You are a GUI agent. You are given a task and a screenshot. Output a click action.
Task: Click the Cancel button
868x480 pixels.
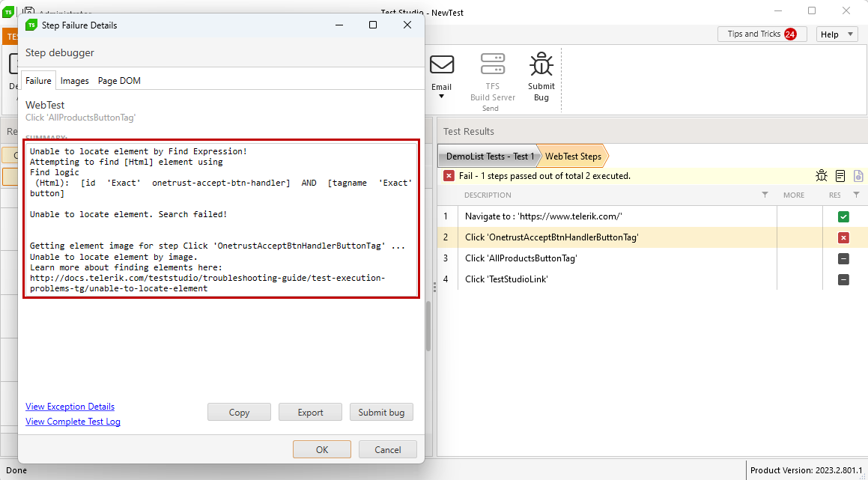tap(387, 449)
